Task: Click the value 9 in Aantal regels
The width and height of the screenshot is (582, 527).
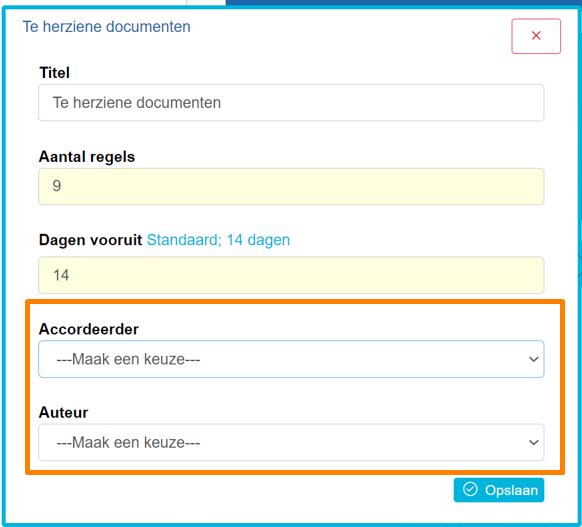Action: tap(57, 186)
